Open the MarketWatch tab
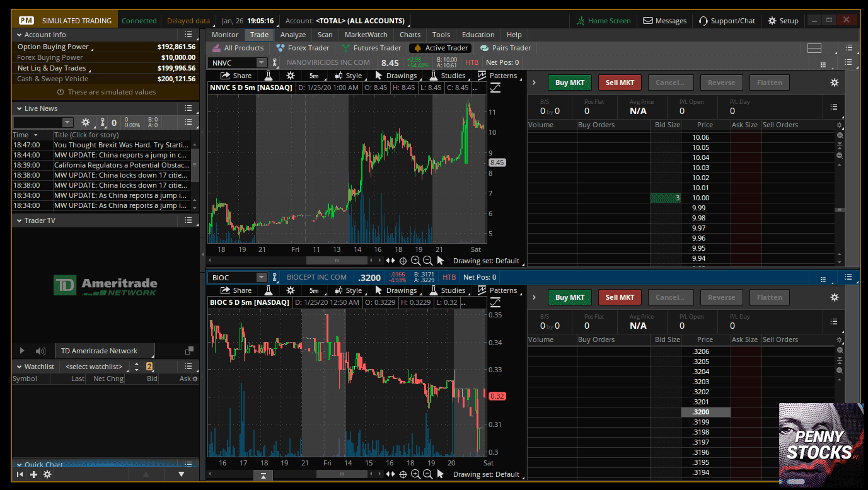Viewport: 868px width, 490px height. coord(366,35)
